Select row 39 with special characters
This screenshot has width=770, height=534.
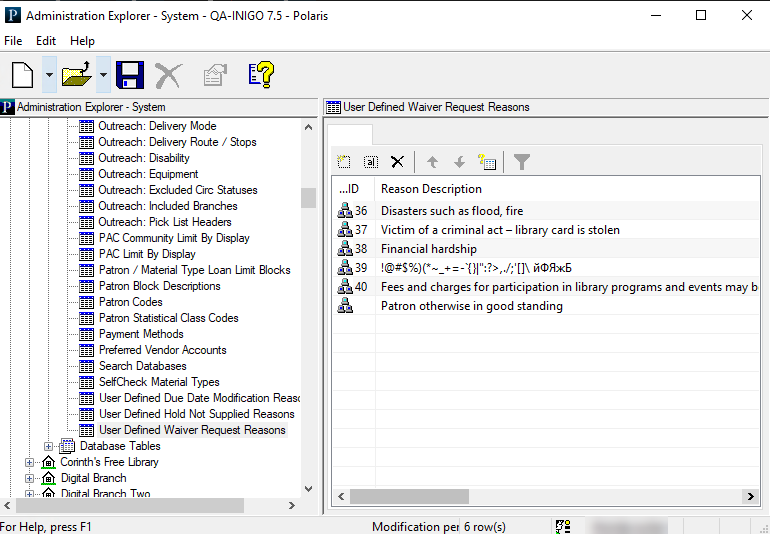(546, 268)
